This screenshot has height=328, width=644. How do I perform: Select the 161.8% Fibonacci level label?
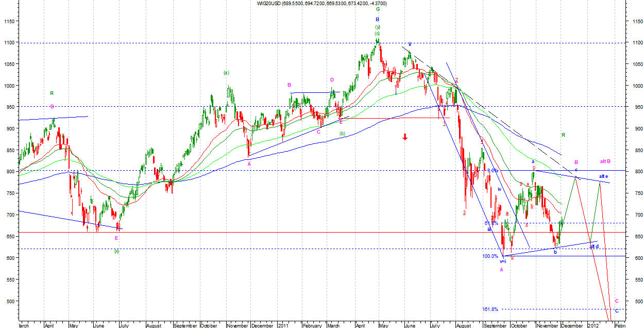[x=490, y=309]
